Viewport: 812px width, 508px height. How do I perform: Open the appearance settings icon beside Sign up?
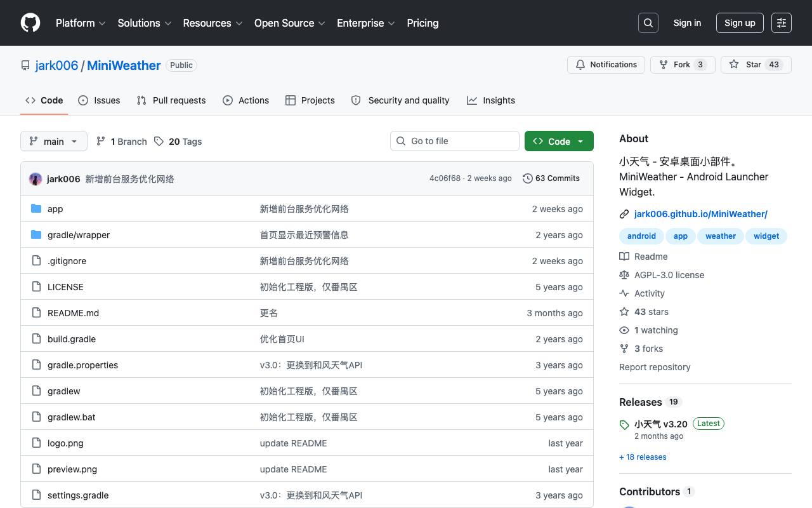(782, 23)
